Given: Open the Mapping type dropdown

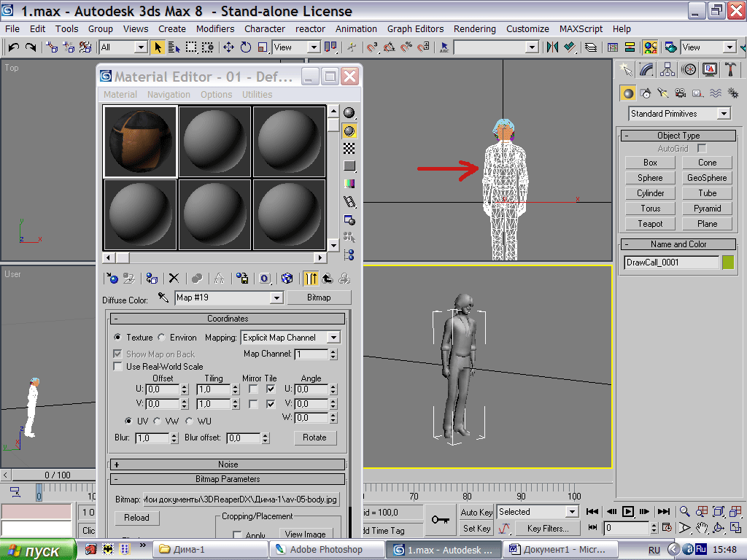Looking at the screenshot, I should pyautogui.click(x=333, y=338).
